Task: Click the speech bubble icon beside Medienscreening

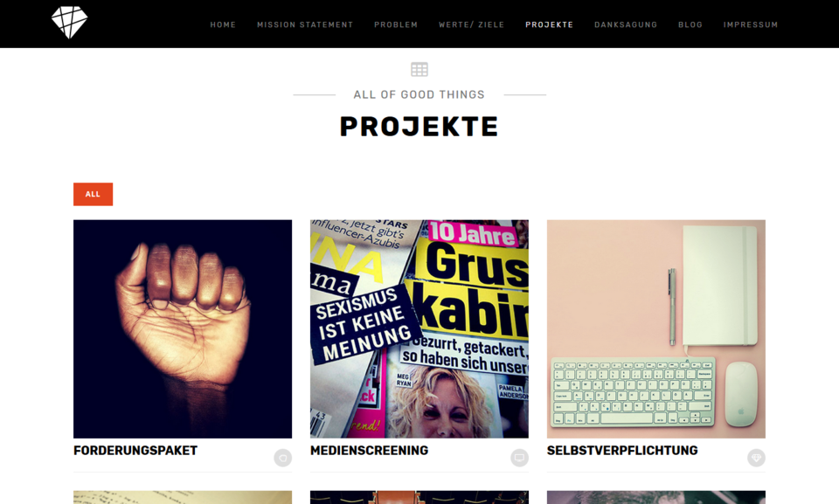Action: click(x=519, y=458)
